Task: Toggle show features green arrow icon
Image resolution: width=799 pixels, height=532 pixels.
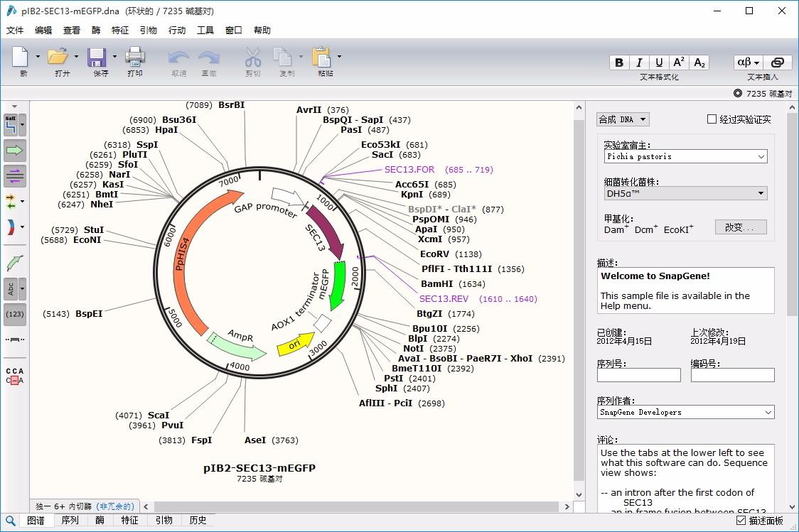Action: (x=15, y=150)
